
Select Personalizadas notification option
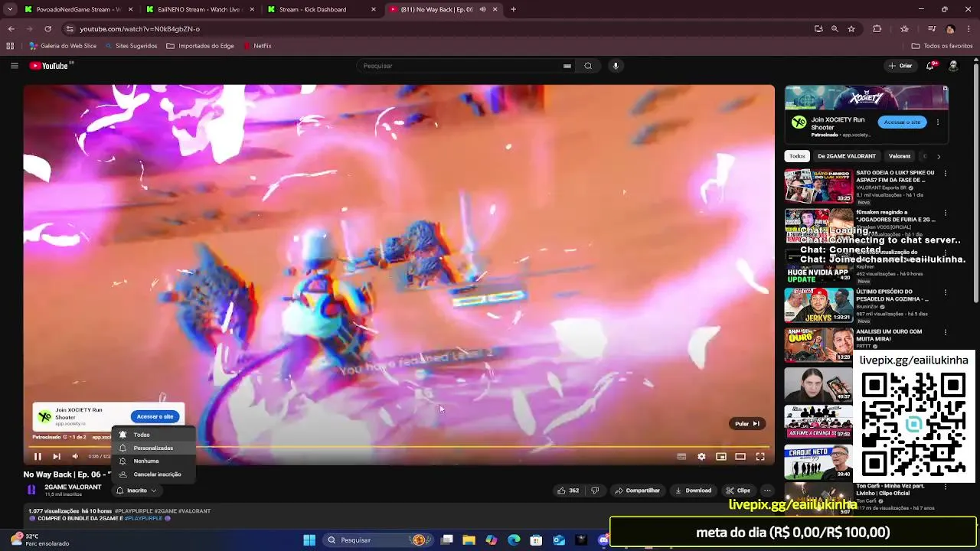(x=153, y=448)
